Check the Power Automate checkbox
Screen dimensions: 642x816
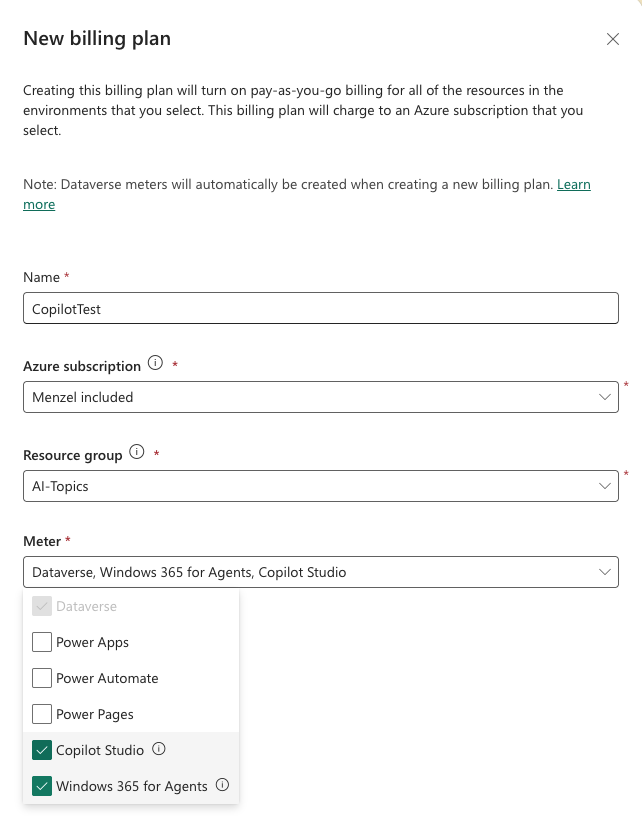click(42, 678)
